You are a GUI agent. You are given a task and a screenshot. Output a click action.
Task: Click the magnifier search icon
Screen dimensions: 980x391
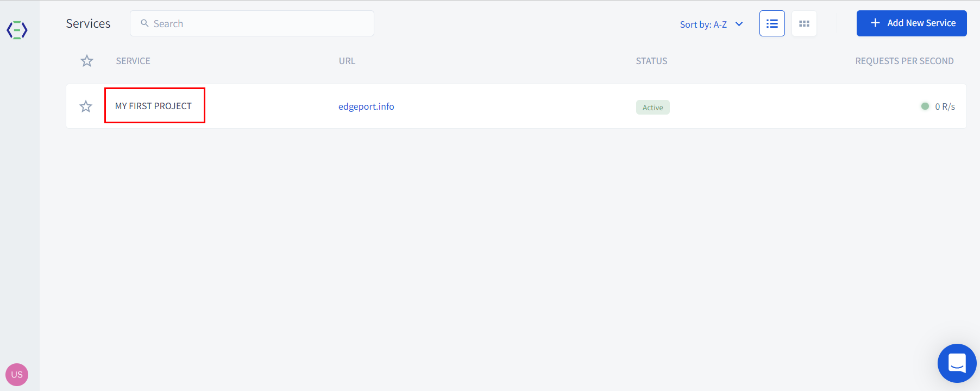pyautogui.click(x=145, y=23)
